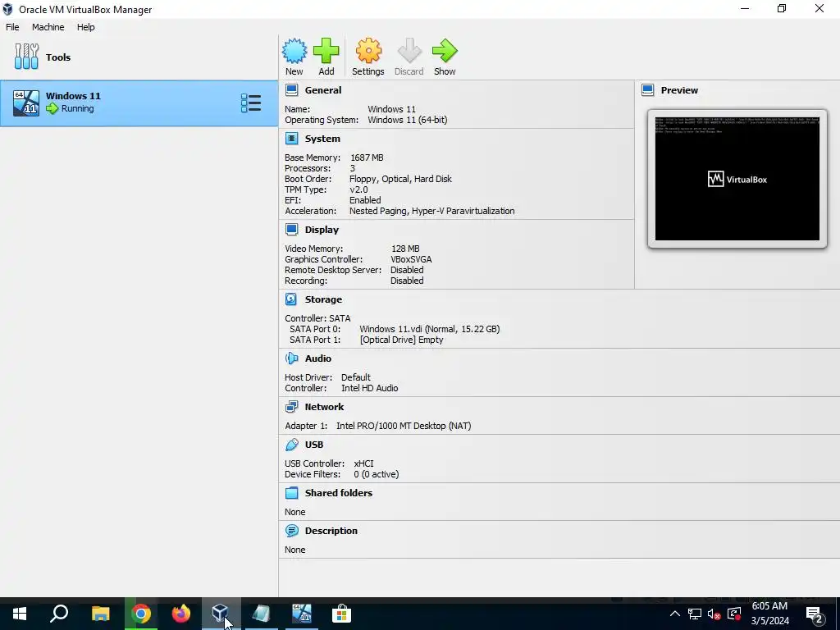Click the Windows 11.vdi disk entry
The height and width of the screenshot is (630, 840).
coord(430,329)
